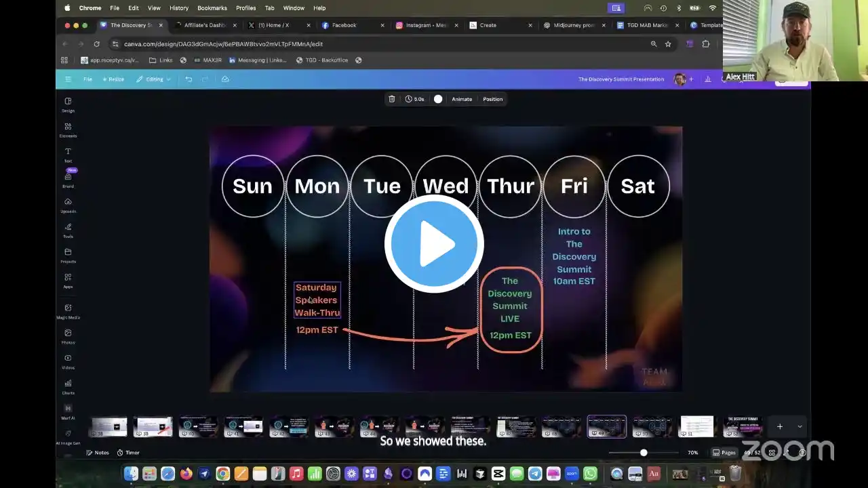Launch Firefox from the Dock
Image resolution: width=868 pixels, height=488 pixels.
point(186,474)
